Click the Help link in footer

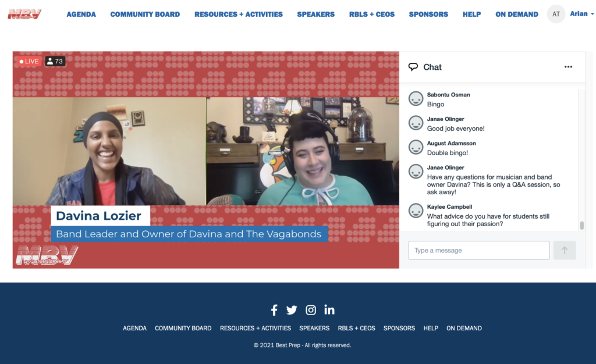point(431,329)
